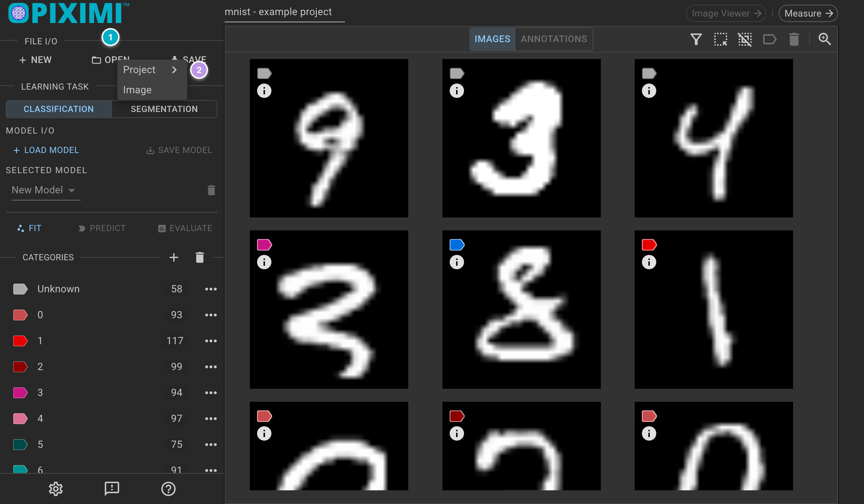Expand the Project submenu
The height and width of the screenshot is (504, 864).
pyautogui.click(x=152, y=70)
